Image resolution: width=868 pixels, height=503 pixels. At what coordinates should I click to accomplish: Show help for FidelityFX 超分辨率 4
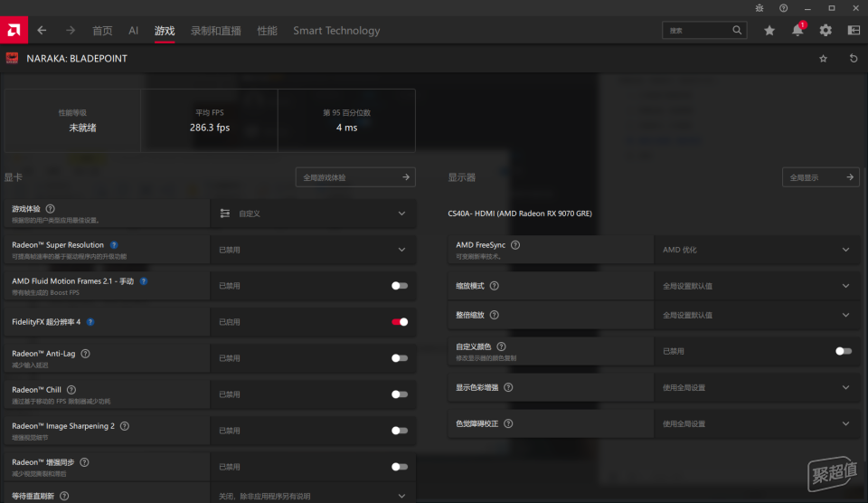pos(90,322)
